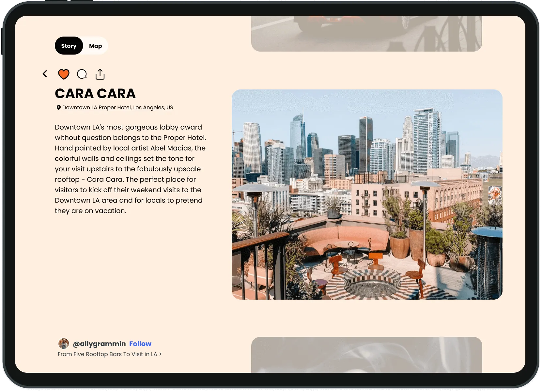Tap the share upload icon
This screenshot has width=542, height=392.
tap(100, 74)
